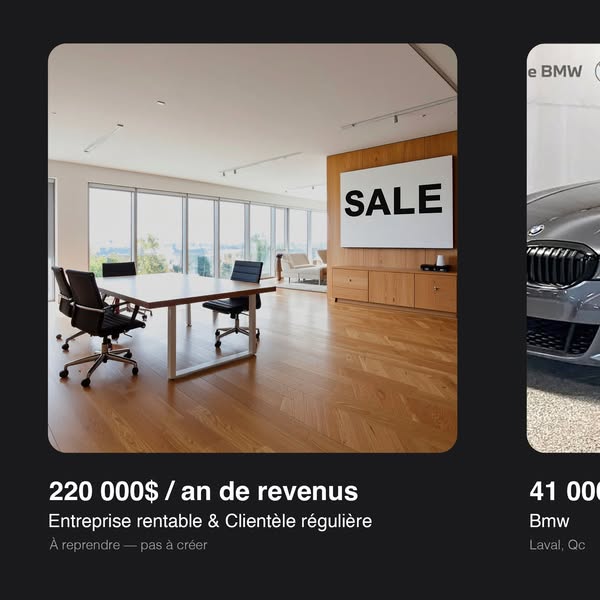The height and width of the screenshot is (600, 600).
Task: Click the wooden cabinet below the SALE sign
Action: point(394,289)
